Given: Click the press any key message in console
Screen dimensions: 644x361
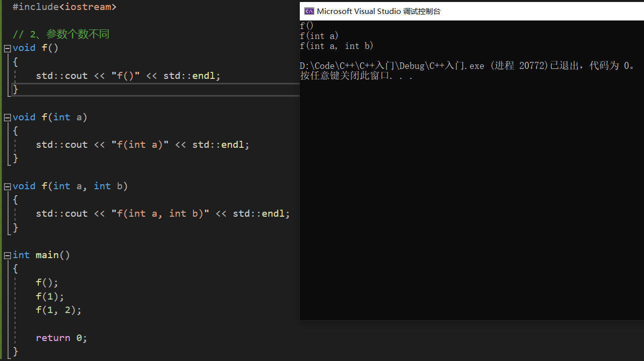Looking at the screenshot, I should point(356,76).
